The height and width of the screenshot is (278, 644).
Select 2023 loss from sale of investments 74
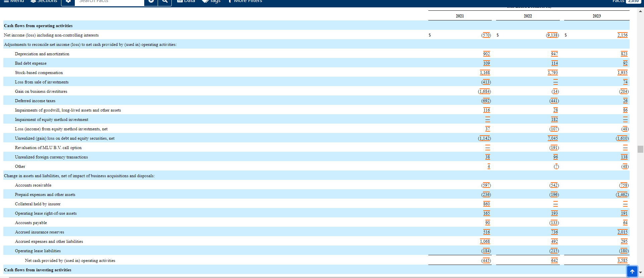(x=625, y=82)
